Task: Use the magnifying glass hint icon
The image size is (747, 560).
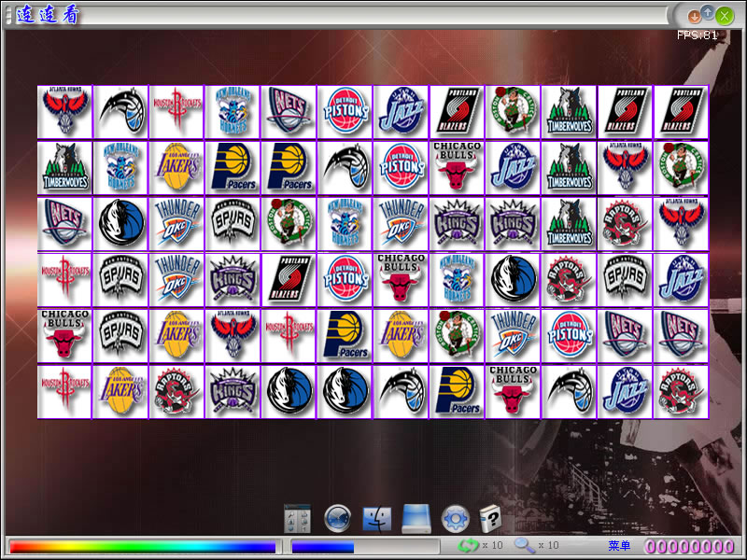Action: coord(524,545)
